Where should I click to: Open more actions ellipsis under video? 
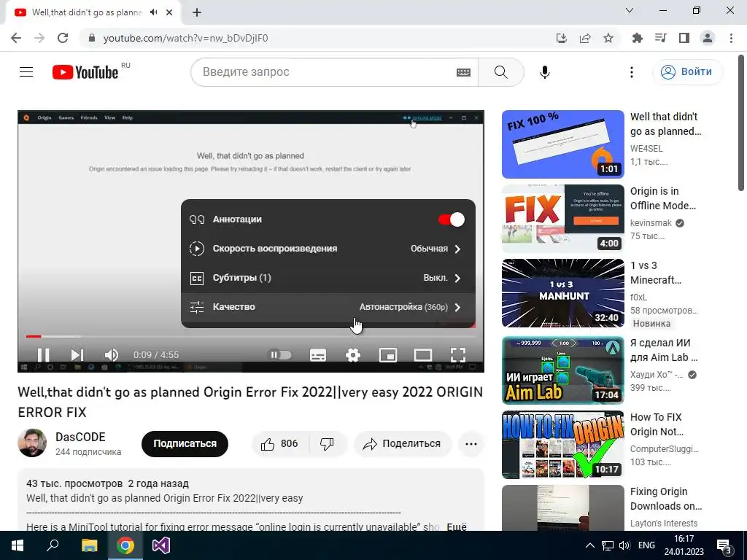pyautogui.click(x=471, y=444)
